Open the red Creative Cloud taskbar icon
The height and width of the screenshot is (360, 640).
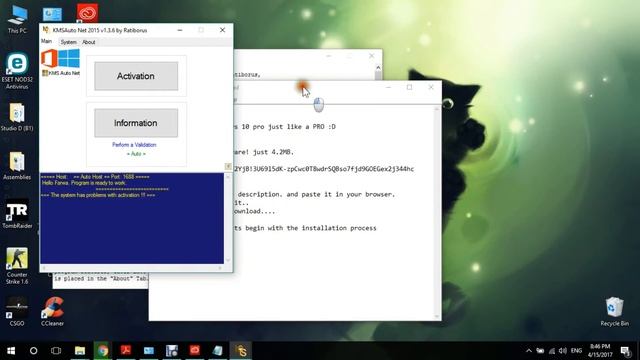(195, 351)
